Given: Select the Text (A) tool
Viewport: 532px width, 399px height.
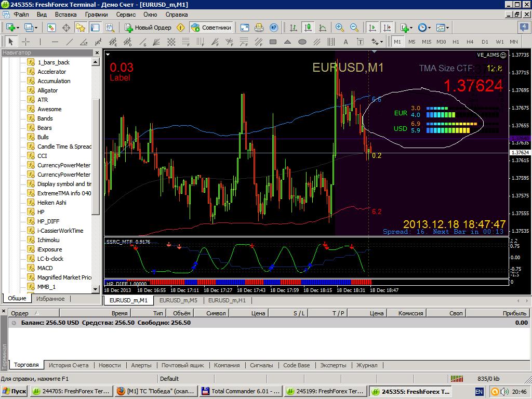Looking at the screenshot, I should pos(345,42).
